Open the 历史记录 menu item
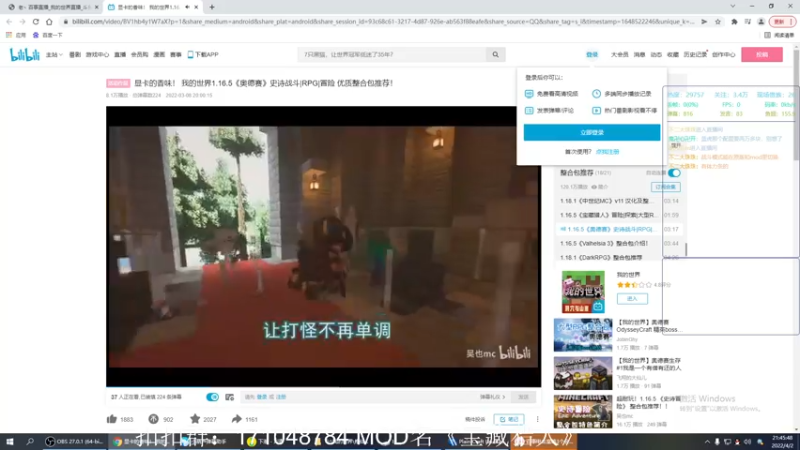Screen dimensions: 800x450 click(695, 55)
